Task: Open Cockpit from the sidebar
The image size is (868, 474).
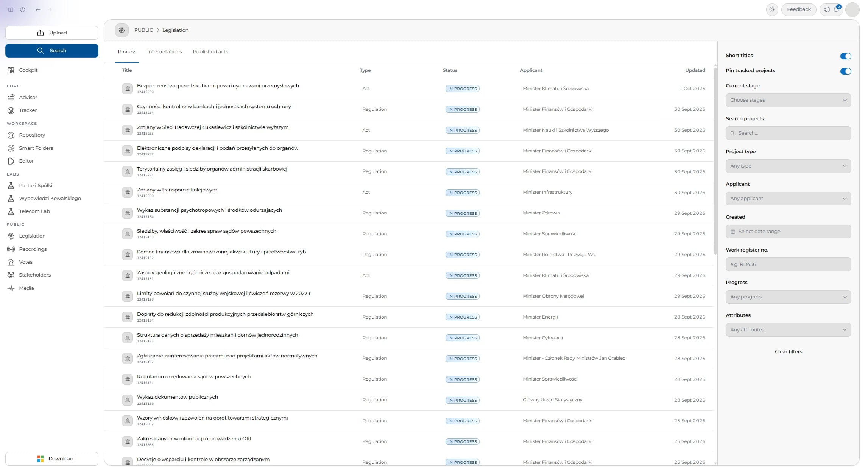Action: click(x=28, y=70)
